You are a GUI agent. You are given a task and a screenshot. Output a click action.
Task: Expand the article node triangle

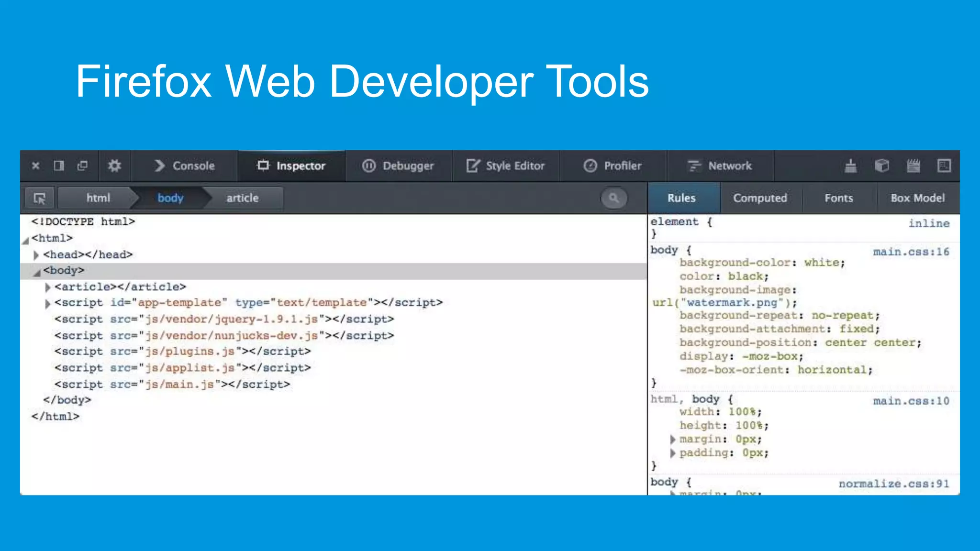(x=47, y=287)
